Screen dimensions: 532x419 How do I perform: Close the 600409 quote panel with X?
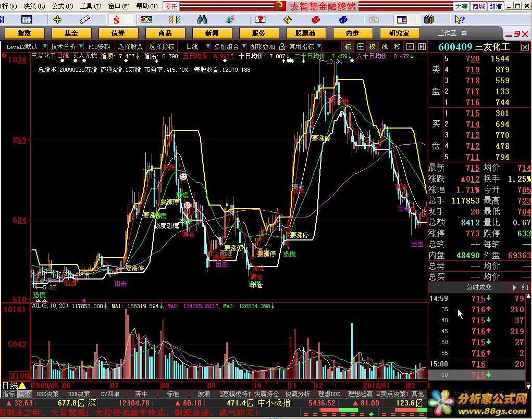pos(525,47)
